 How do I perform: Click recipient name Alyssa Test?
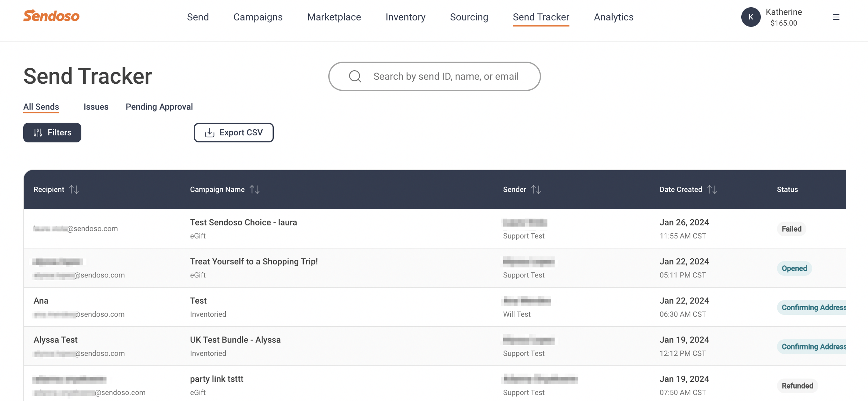tap(55, 340)
